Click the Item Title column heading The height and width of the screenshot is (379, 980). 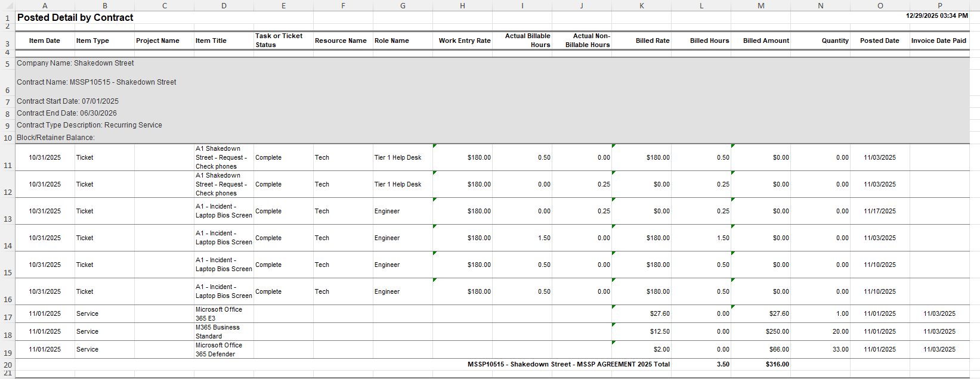211,41
